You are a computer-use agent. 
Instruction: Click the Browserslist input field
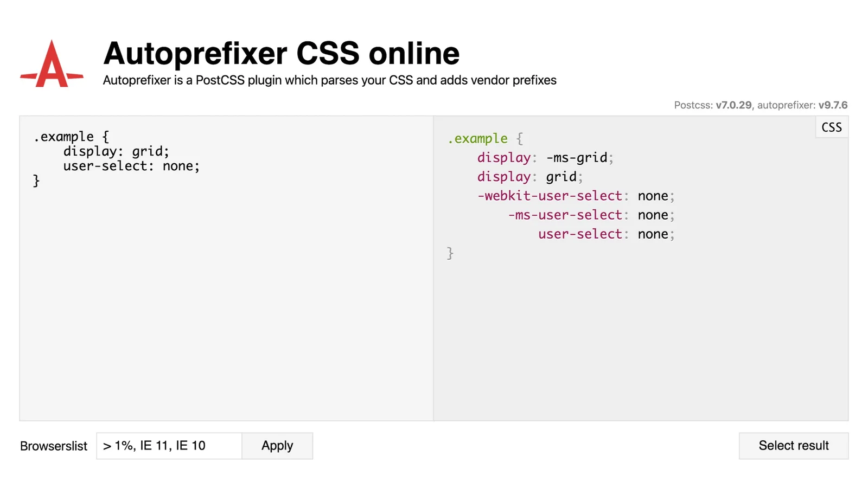(x=168, y=445)
